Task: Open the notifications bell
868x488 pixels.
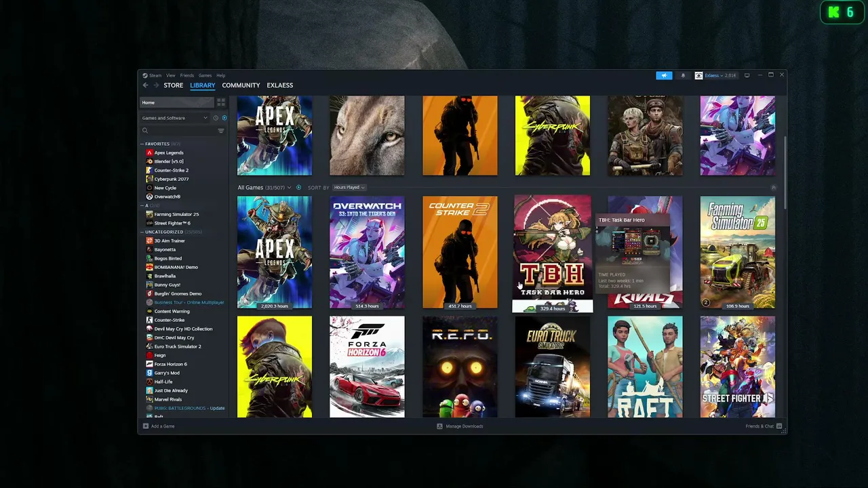Action: point(683,75)
